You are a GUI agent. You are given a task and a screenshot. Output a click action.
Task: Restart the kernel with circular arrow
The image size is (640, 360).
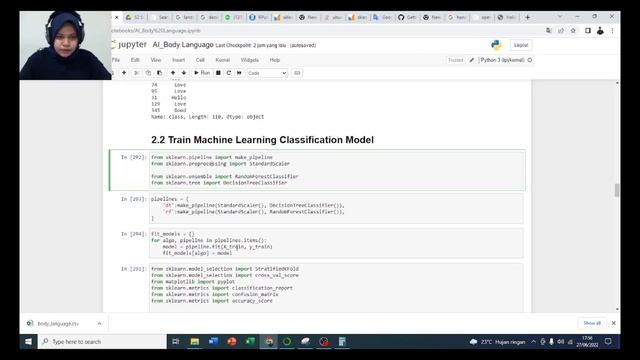229,73
